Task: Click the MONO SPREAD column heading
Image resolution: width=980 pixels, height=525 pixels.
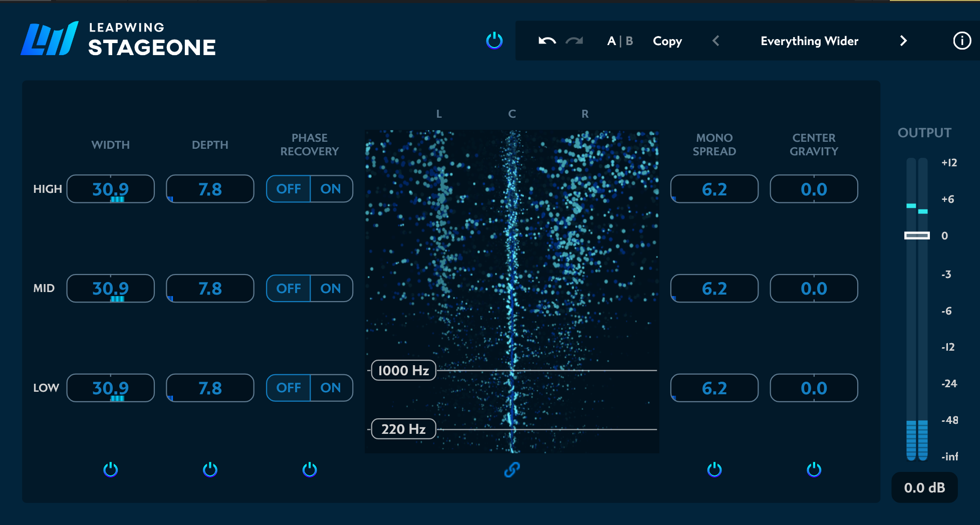Action: (714, 144)
